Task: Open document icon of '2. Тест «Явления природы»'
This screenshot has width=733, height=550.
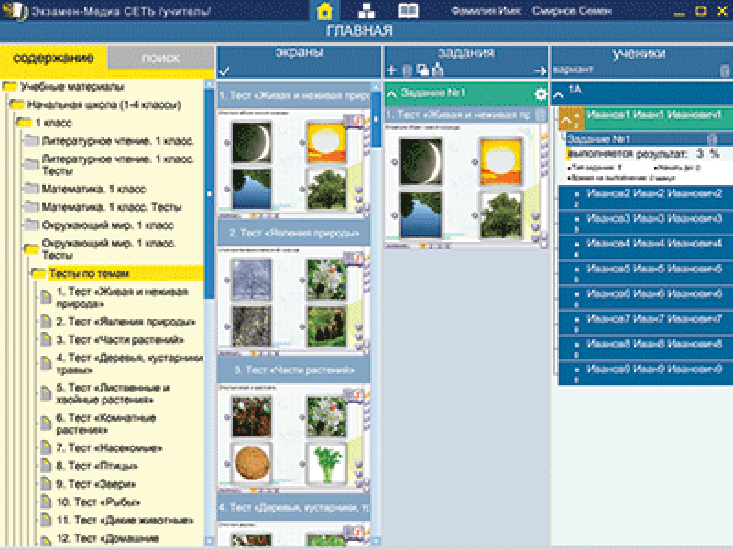Action: click(x=45, y=321)
